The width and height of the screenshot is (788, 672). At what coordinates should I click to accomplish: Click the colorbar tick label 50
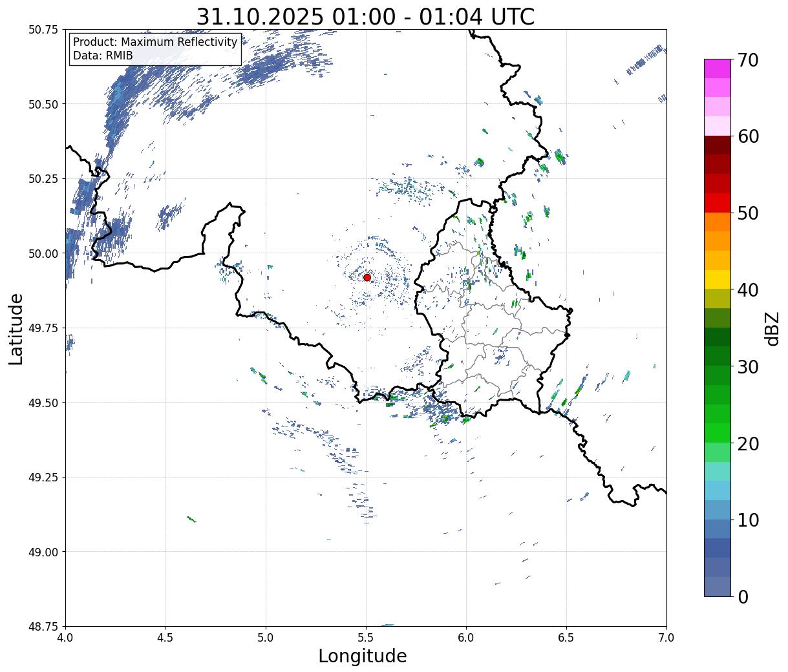pos(748,213)
